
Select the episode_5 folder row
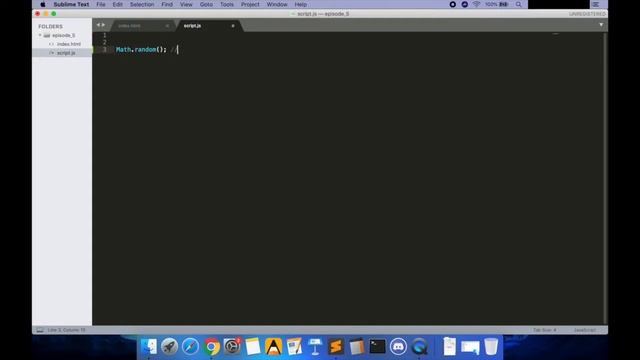62,36
